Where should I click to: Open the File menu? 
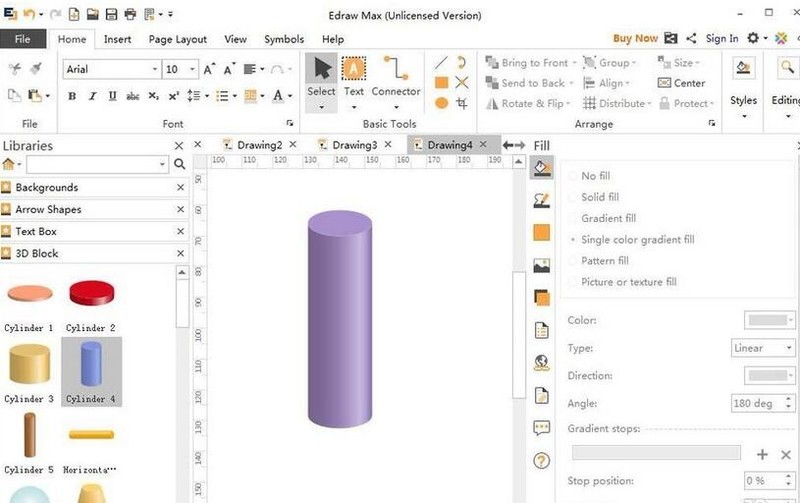point(22,39)
